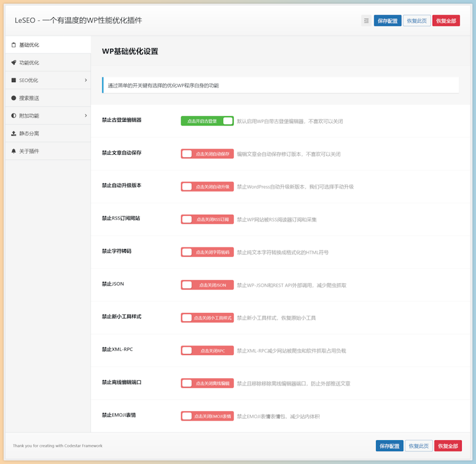The height and width of the screenshot is (464, 476).
Task: Toggle the 禁止RSS订阅网站 switch
Action: coord(207,219)
